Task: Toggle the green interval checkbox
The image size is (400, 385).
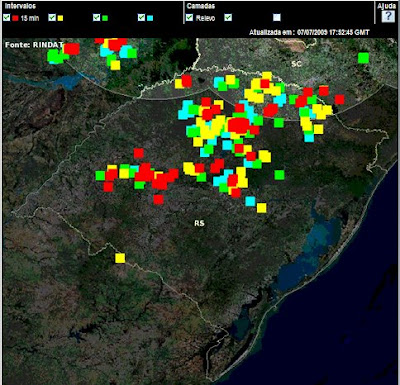Action: (x=97, y=17)
